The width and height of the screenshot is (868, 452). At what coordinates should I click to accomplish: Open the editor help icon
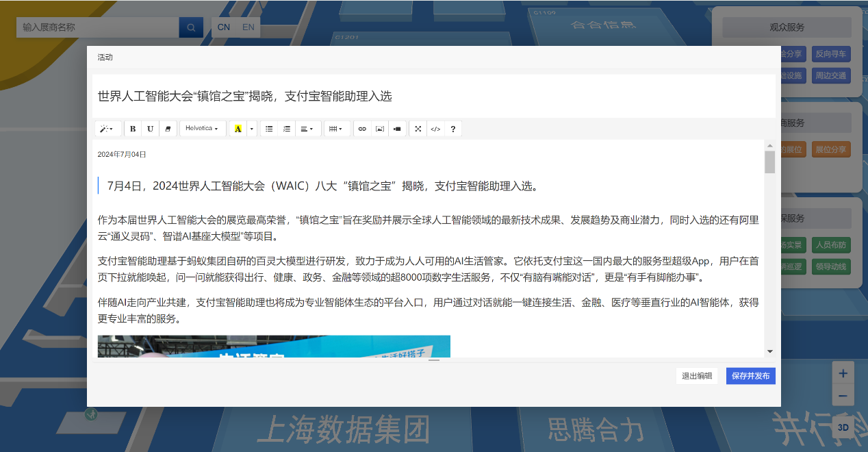[452, 129]
